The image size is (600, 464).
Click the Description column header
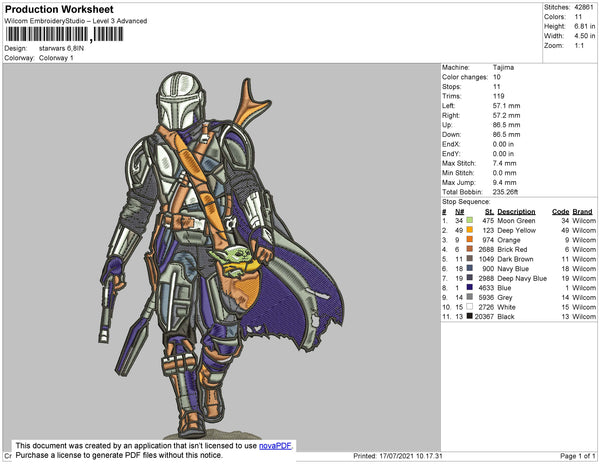click(x=516, y=212)
